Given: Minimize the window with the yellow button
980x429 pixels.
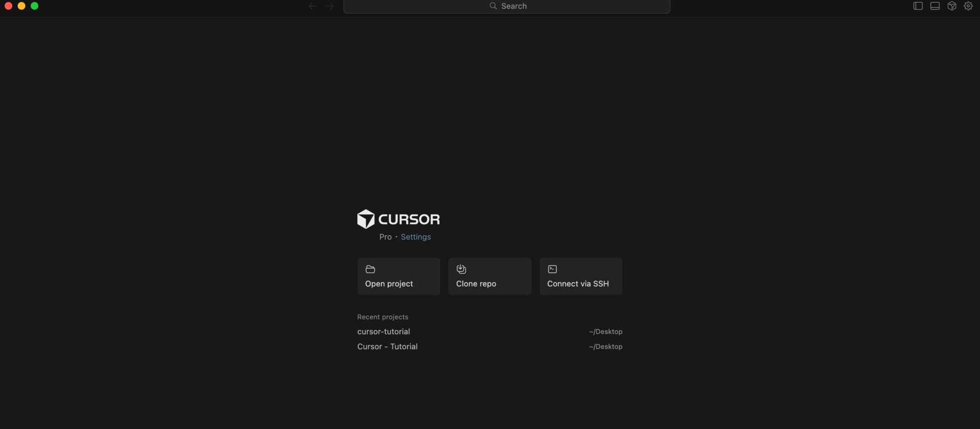Looking at the screenshot, I should click(x=21, y=6).
